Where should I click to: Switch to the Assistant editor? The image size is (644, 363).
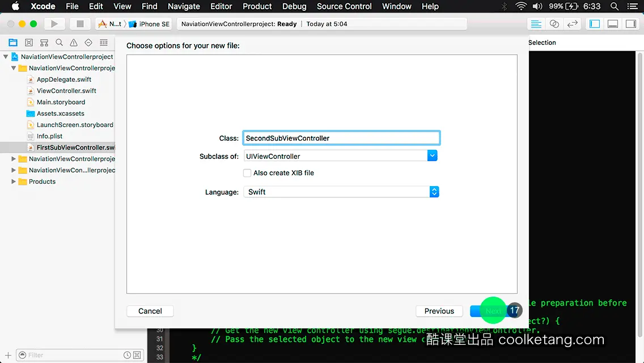554,24
